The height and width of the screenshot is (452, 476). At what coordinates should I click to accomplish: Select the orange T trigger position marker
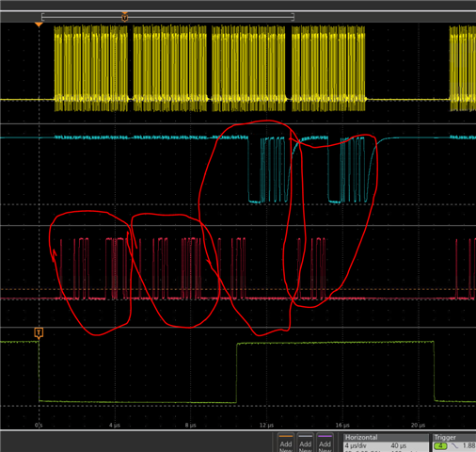point(39,333)
